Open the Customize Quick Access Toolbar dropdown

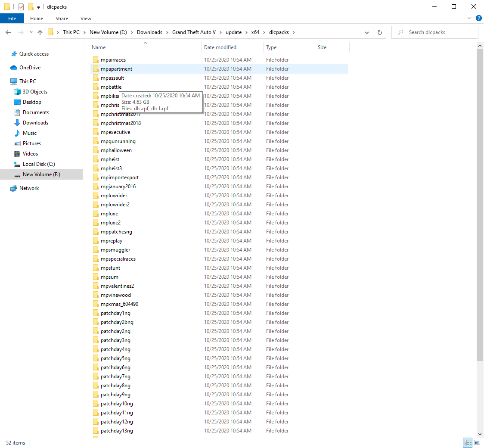(x=38, y=7)
